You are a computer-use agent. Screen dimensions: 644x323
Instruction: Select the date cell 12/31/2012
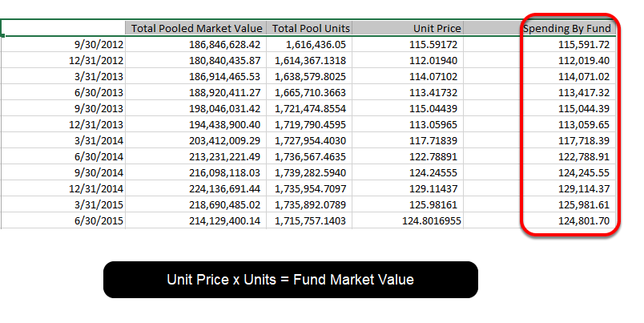click(x=63, y=60)
